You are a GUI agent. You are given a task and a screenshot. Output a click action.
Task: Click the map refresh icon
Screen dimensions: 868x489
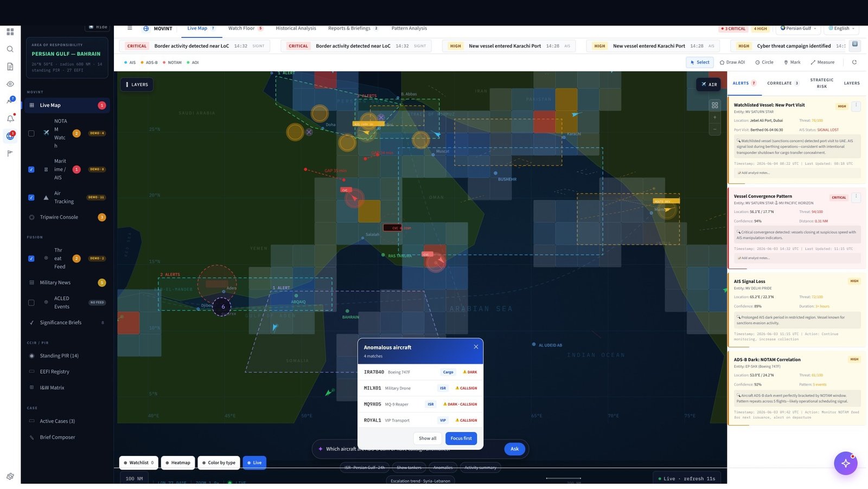tap(854, 62)
